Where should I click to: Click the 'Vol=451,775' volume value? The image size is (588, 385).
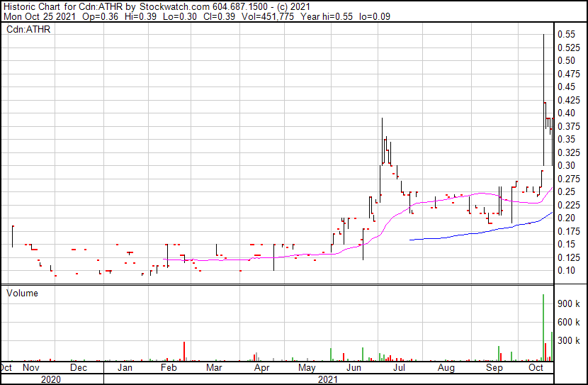pyautogui.click(x=267, y=16)
